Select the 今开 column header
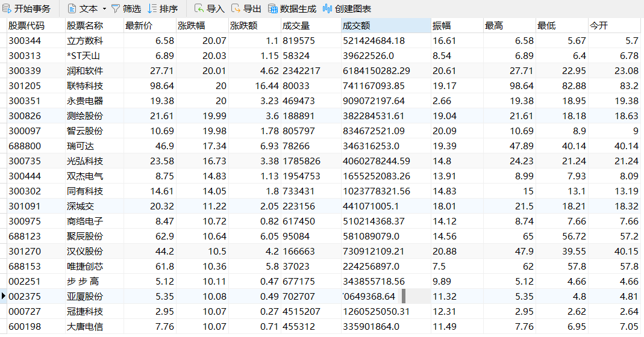Image resolution: width=644 pixels, height=337 pixels. 614,26
